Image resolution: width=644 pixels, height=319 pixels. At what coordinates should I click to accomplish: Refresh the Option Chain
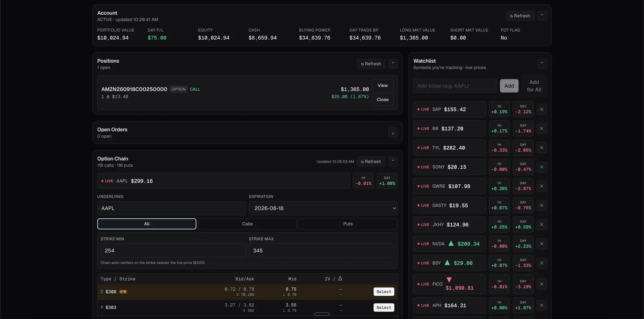(x=371, y=161)
